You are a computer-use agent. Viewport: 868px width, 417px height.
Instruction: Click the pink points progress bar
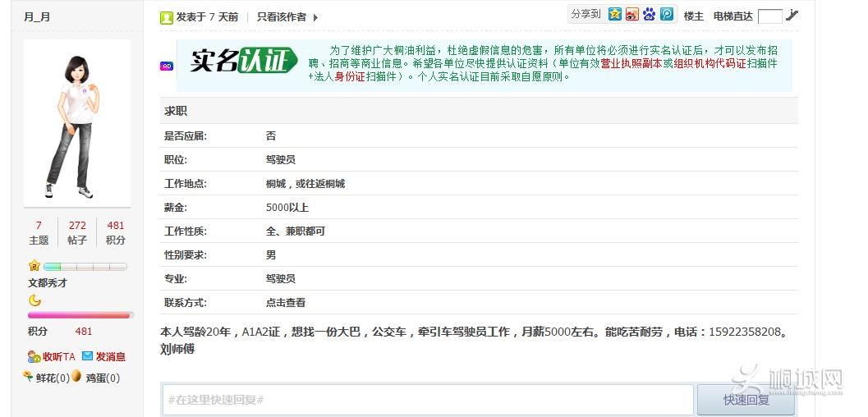point(79,315)
